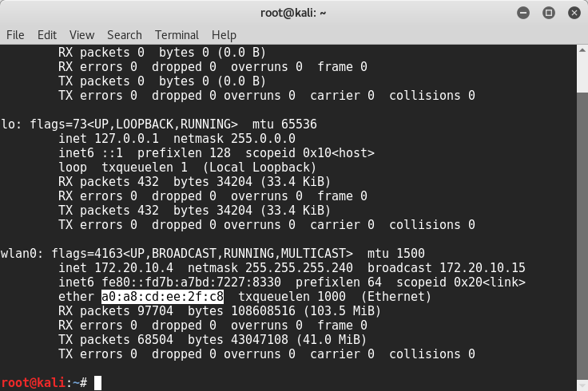The width and height of the screenshot is (588, 391).
Task: Open the Search menu
Action: 124,35
